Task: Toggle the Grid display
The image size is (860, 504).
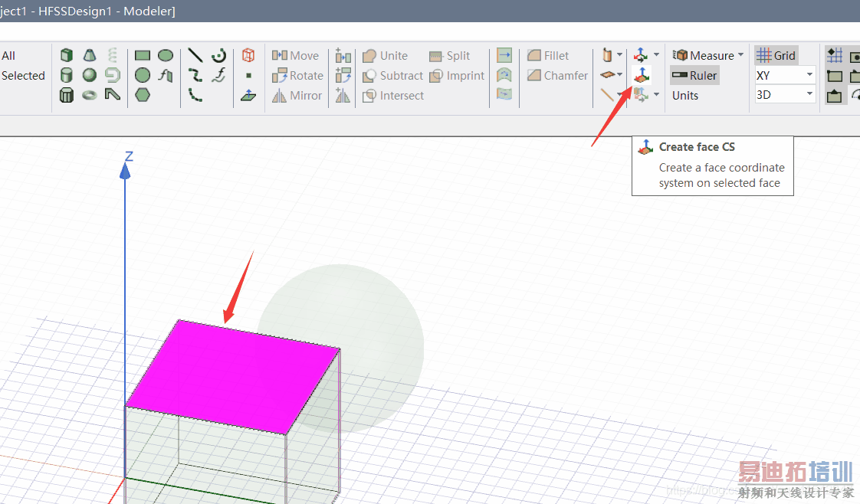Action: point(776,55)
